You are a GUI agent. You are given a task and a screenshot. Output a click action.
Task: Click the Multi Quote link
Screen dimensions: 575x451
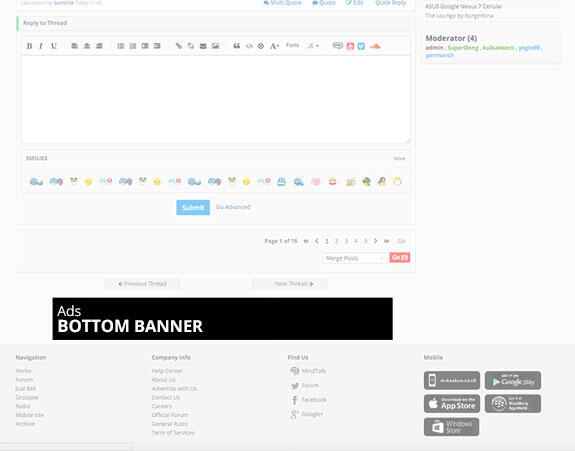(282, 3)
